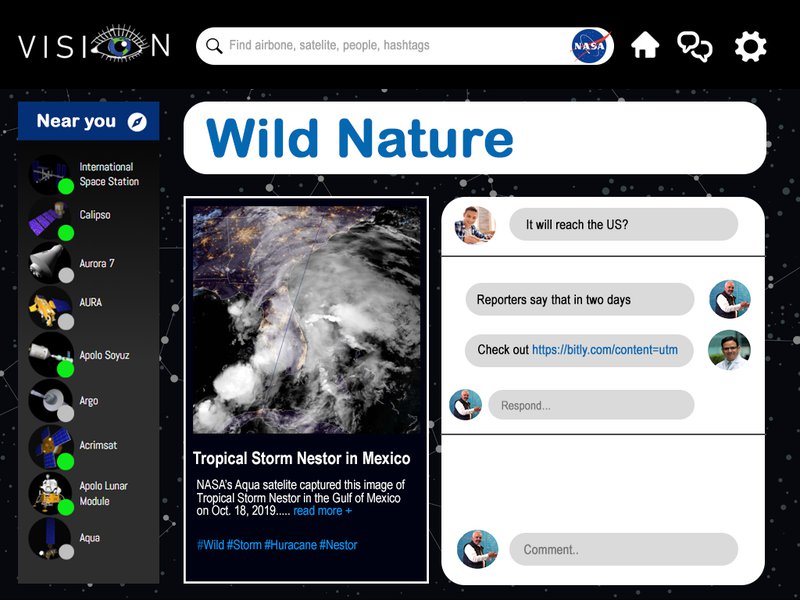The width and height of the screenshot is (800, 600).
Task: Open the bitly.com link in chat
Action: pos(604,350)
